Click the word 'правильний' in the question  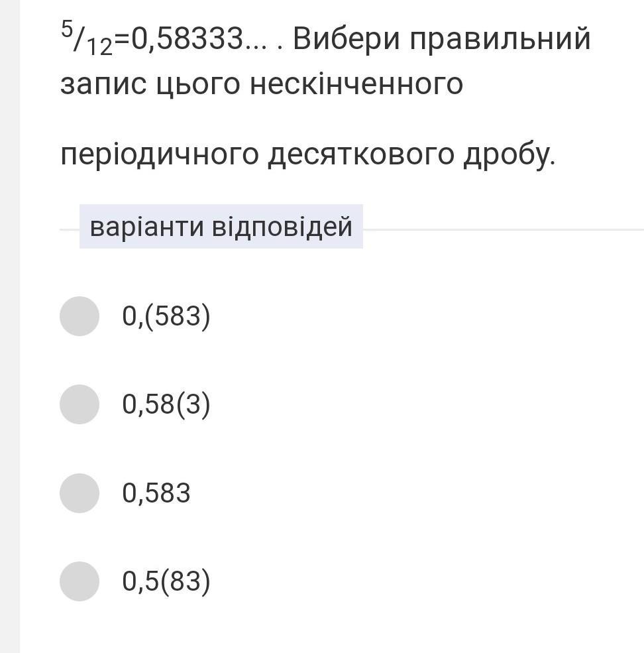pyautogui.click(x=500, y=40)
